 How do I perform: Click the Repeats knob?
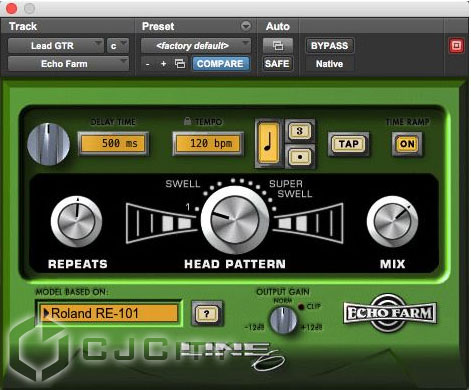tap(76, 221)
